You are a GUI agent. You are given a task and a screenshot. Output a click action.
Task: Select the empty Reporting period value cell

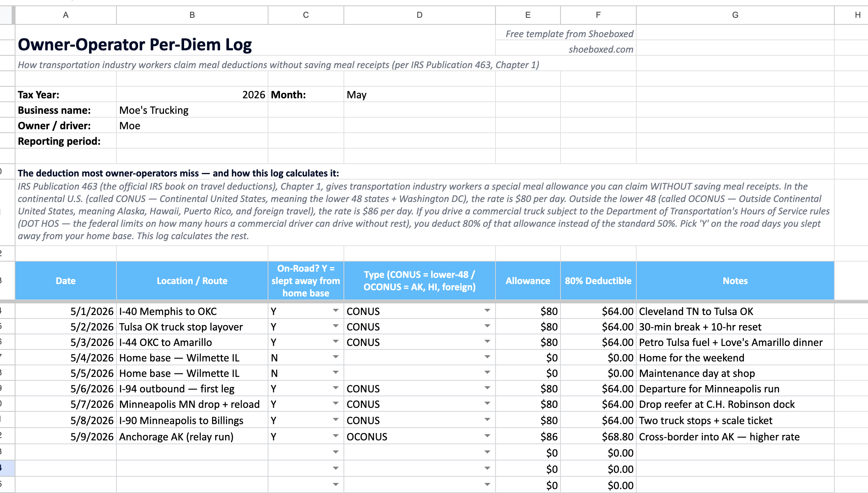(192, 141)
